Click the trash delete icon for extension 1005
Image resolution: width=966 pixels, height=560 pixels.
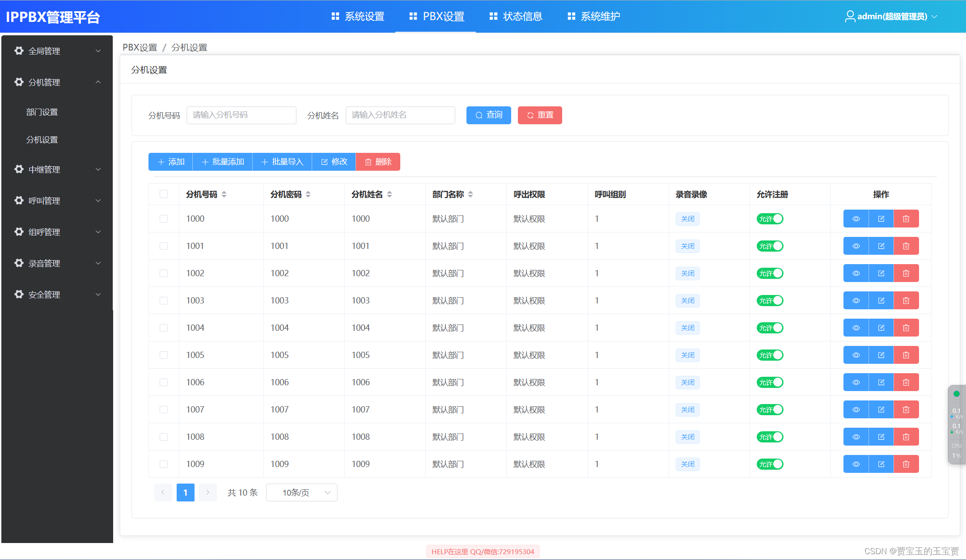tap(906, 355)
